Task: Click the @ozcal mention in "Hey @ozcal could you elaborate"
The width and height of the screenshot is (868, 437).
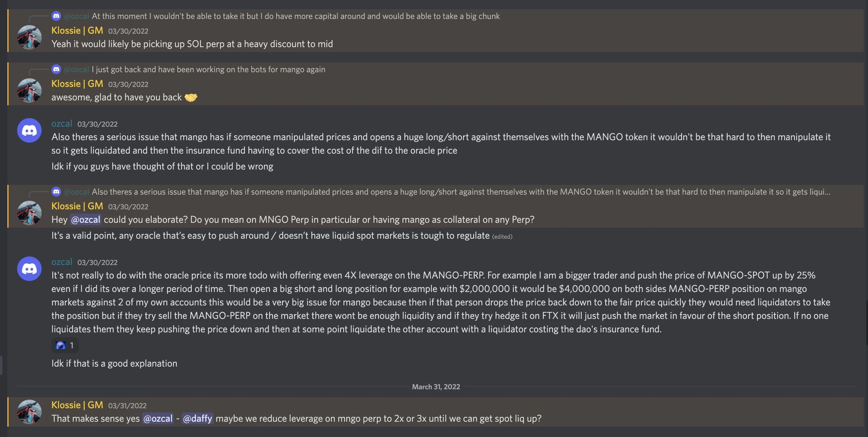Action: click(86, 219)
